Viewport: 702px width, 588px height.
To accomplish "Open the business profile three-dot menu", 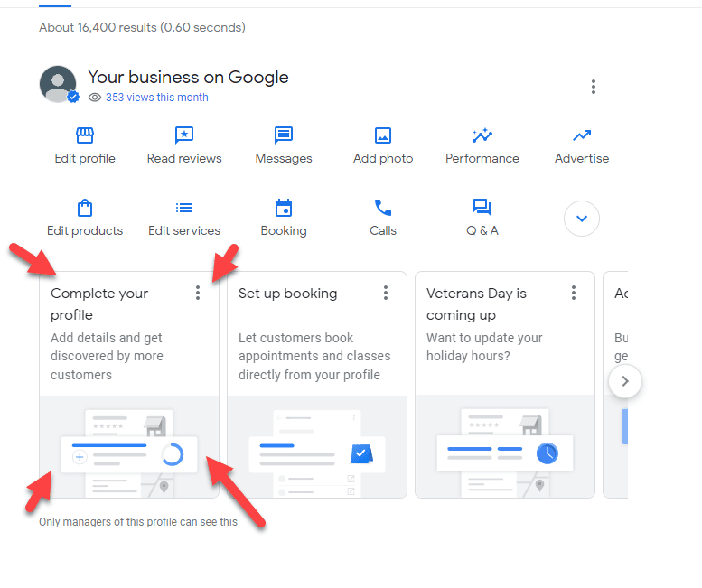I will [x=594, y=87].
